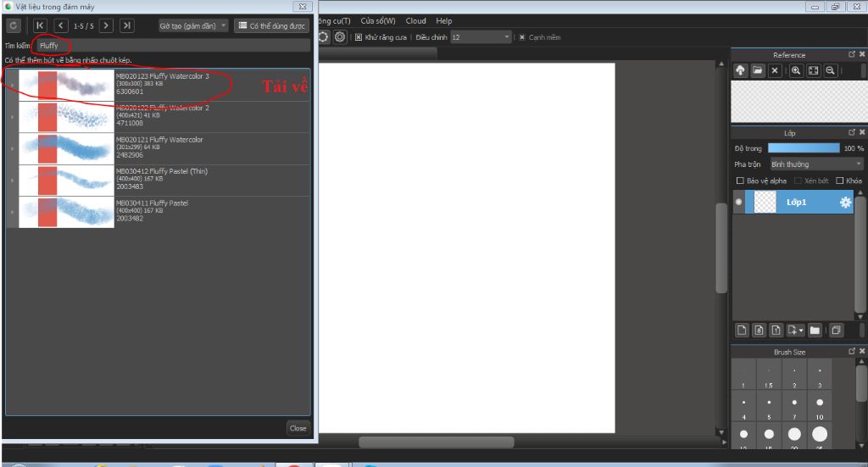Screen dimensions: 868x467
Task: Open the sort order dropdown 'Giờ tạo (giảm dần)'
Action: [x=192, y=26]
